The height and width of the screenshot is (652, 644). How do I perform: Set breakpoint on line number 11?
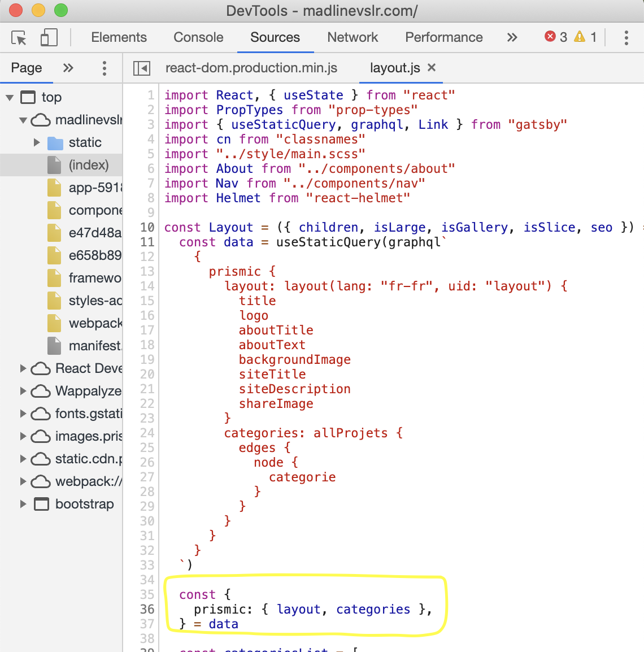coord(147,242)
